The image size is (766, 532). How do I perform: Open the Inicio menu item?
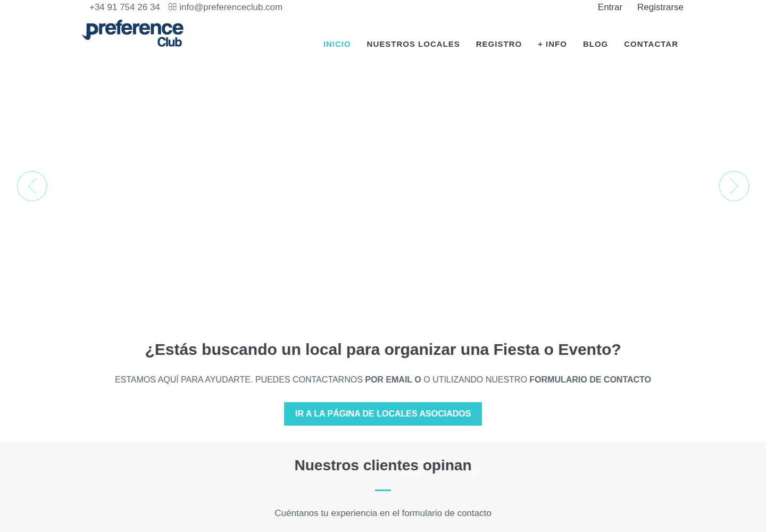337,44
